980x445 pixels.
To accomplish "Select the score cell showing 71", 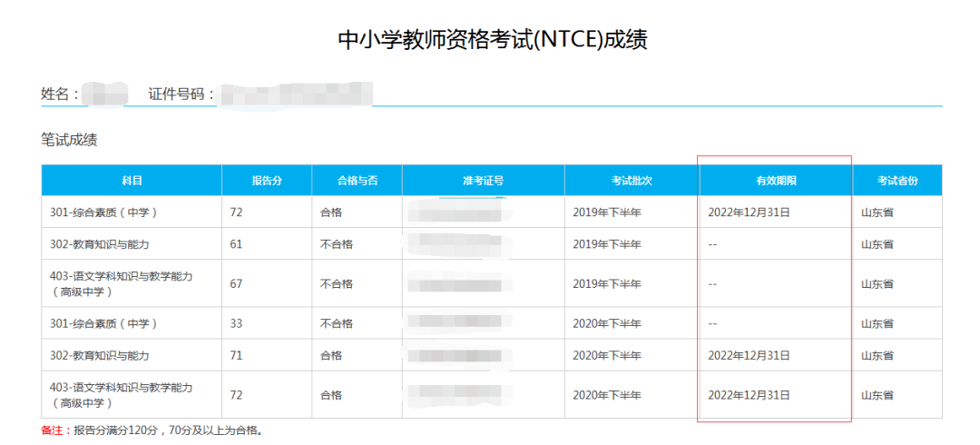I will [236, 355].
